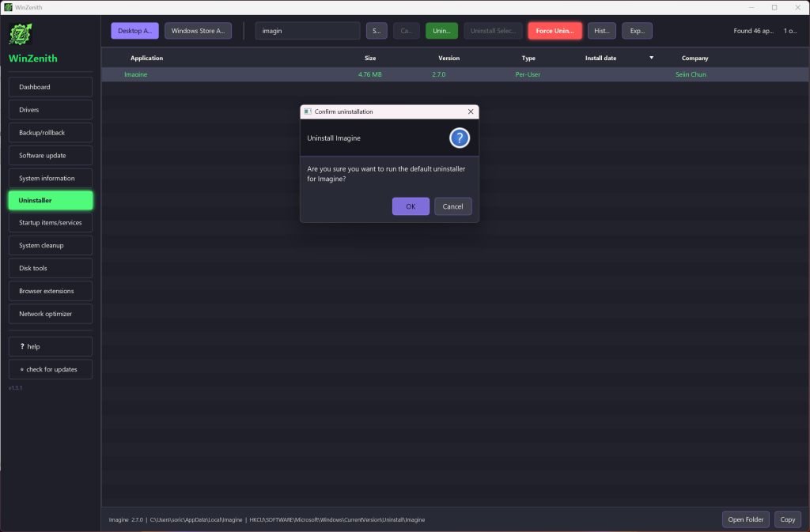Click the blue question mark dialog icon
This screenshot has width=810, height=532.
point(460,138)
